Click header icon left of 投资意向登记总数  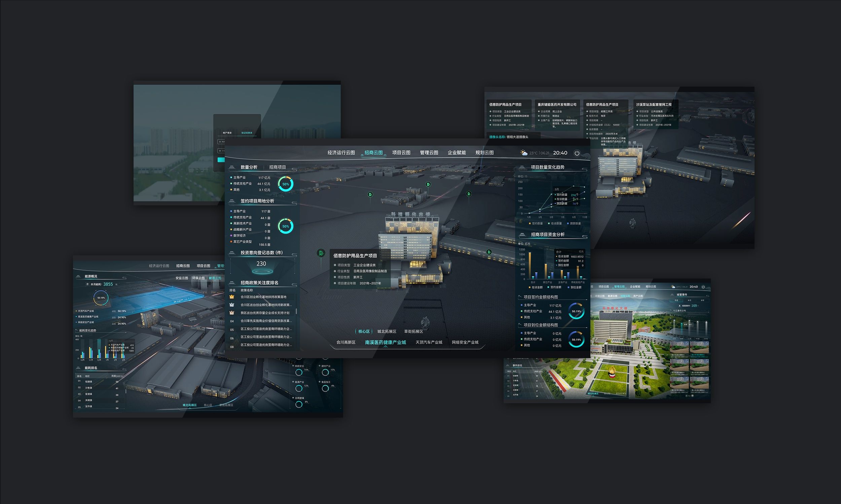(232, 253)
